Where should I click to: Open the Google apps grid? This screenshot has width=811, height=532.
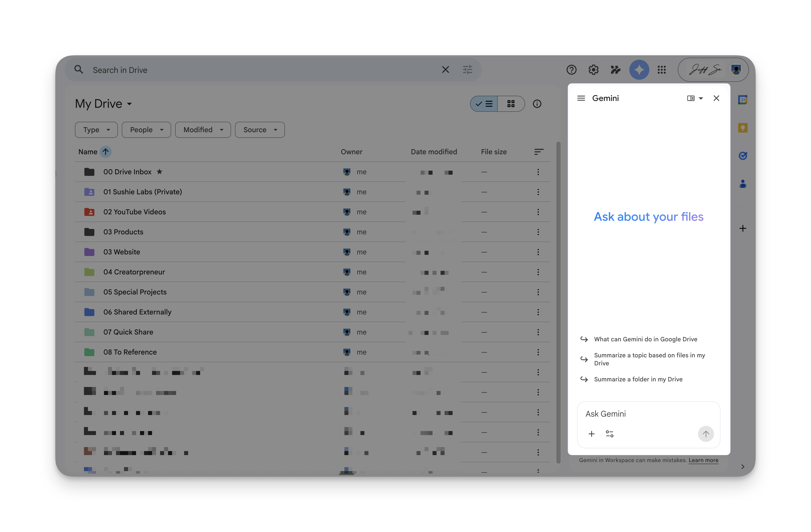coord(662,70)
